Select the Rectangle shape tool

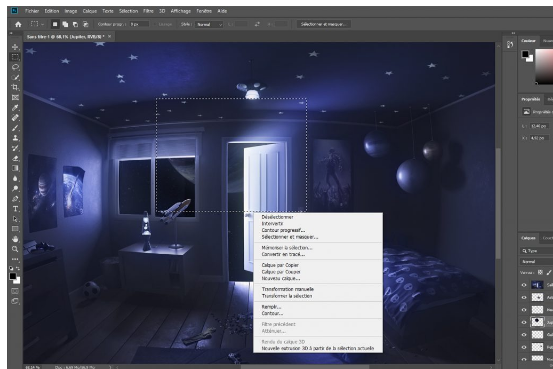click(15, 229)
